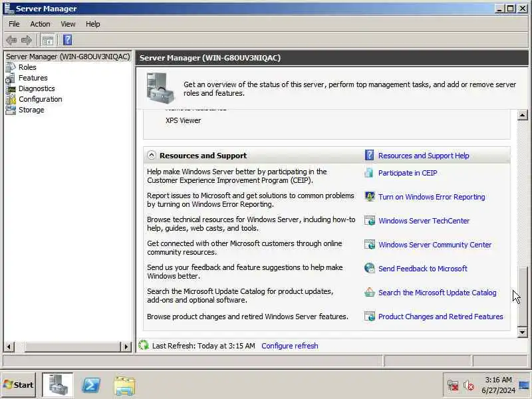Click the Participate in CEIP icon
532x399 pixels.
369,173
